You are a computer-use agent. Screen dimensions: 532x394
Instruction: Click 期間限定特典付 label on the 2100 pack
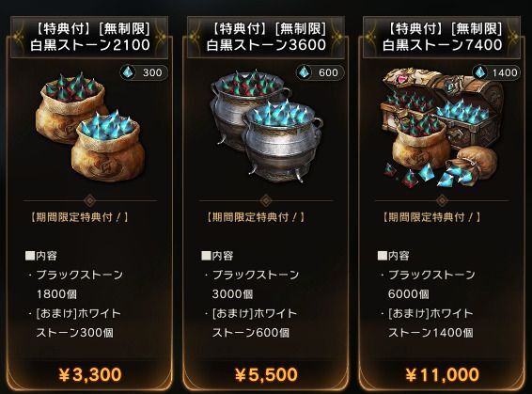pyautogui.click(x=80, y=217)
